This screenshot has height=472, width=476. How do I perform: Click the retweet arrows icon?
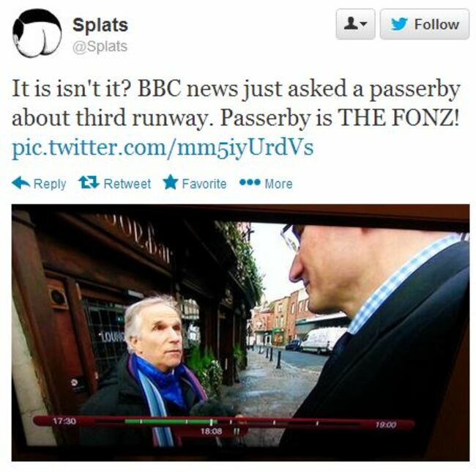click(89, 182)
